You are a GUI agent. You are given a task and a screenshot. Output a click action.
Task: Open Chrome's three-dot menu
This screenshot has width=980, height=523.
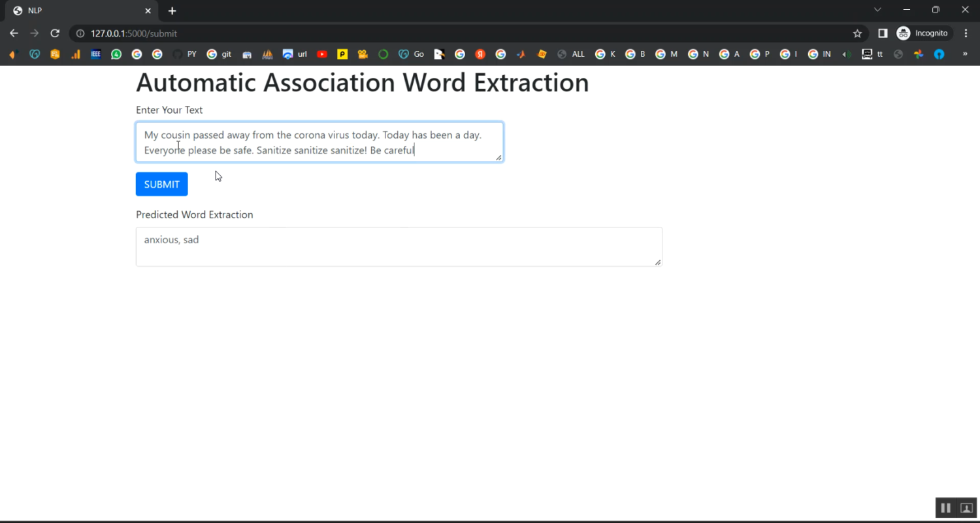tap(966, 33)
